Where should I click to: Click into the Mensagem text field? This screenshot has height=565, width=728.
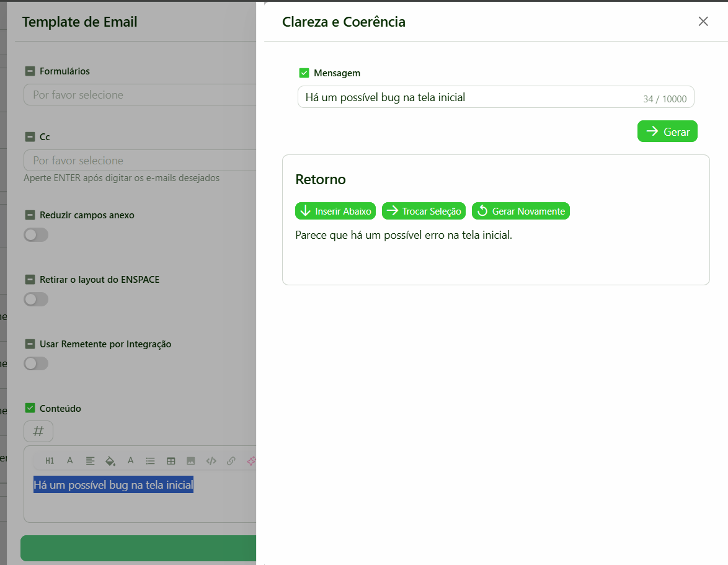click(x=471, y=97)
